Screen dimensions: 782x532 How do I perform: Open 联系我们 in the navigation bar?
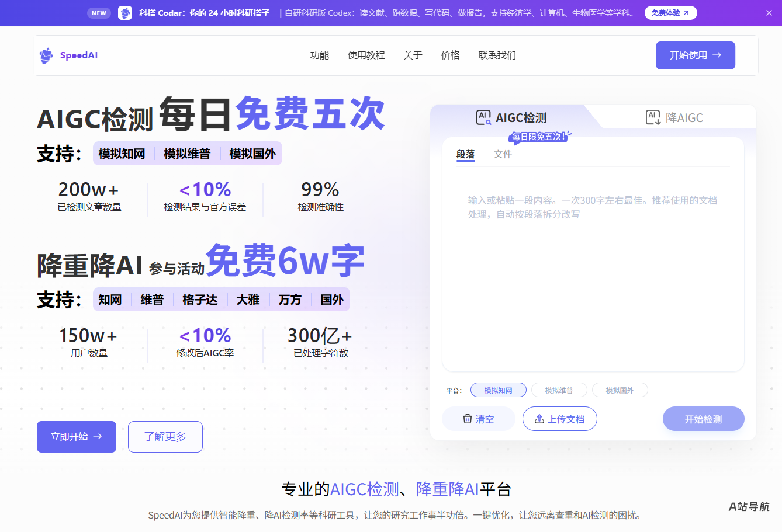pos(497,55)
